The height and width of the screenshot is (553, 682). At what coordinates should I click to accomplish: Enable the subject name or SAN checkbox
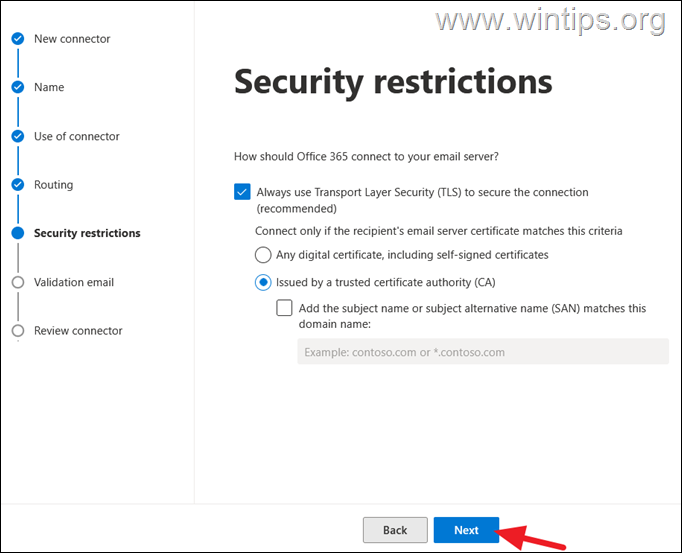click(x=285, y=309)
